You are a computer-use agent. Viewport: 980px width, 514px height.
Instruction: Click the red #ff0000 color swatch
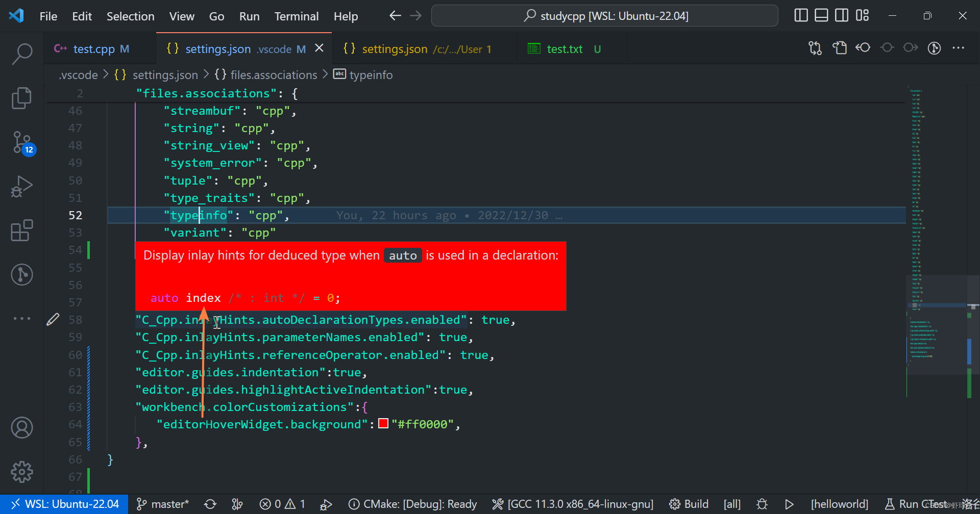click(383, 424)
